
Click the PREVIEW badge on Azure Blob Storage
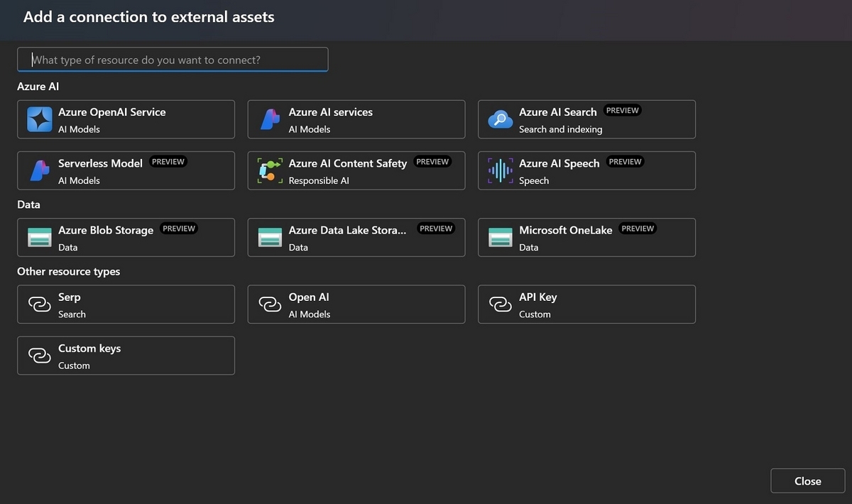click(179, 229)
